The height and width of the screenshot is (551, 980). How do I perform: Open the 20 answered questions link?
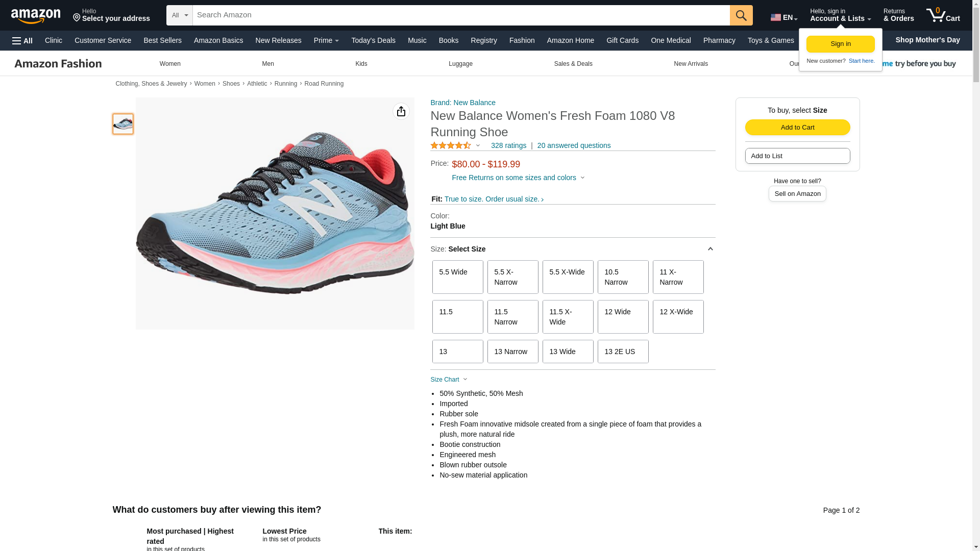point(574,146)
